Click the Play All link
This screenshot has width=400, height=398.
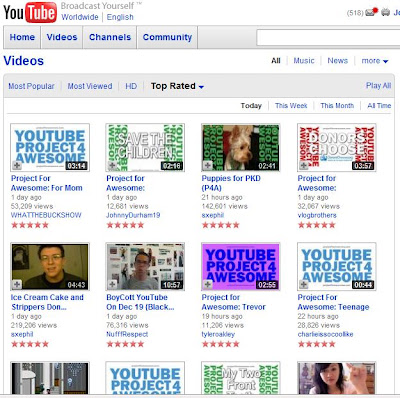coord(378,85)
